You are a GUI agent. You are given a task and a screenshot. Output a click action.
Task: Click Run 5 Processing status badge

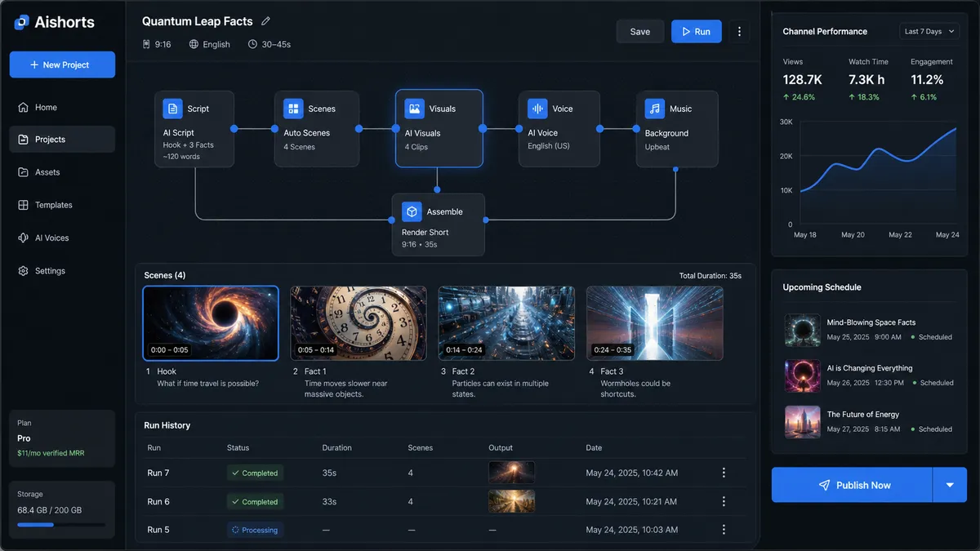point(255,530)
